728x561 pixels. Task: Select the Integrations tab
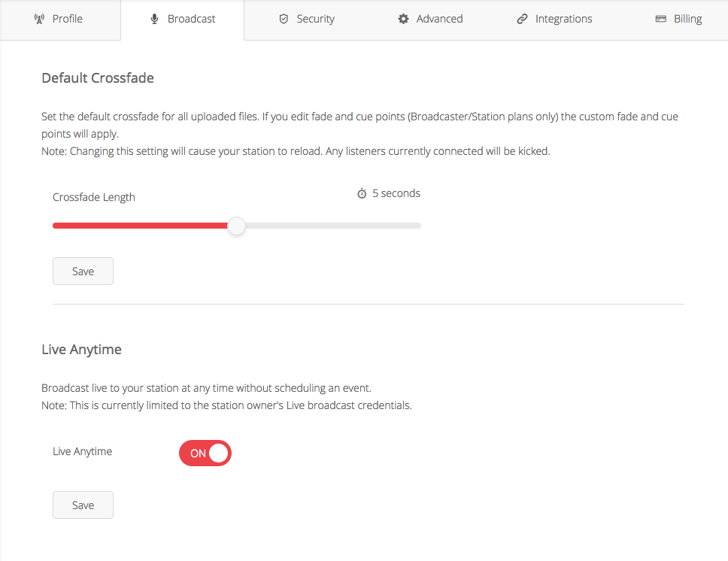click(x=563, y=19)
